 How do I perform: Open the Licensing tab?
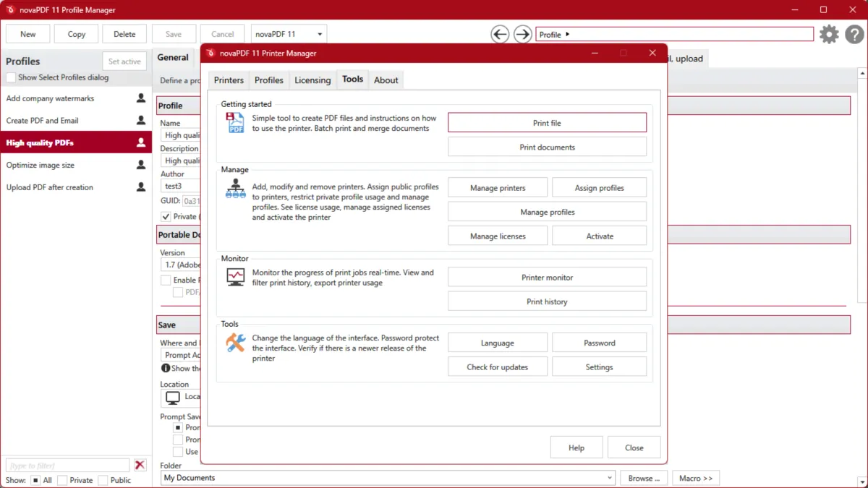click(x=312, y=80)
